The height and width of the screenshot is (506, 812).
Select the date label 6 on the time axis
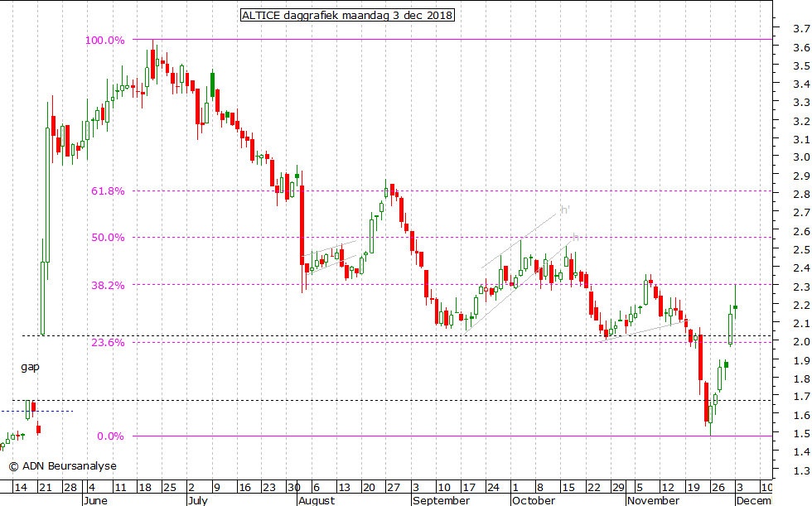(317, 488)
